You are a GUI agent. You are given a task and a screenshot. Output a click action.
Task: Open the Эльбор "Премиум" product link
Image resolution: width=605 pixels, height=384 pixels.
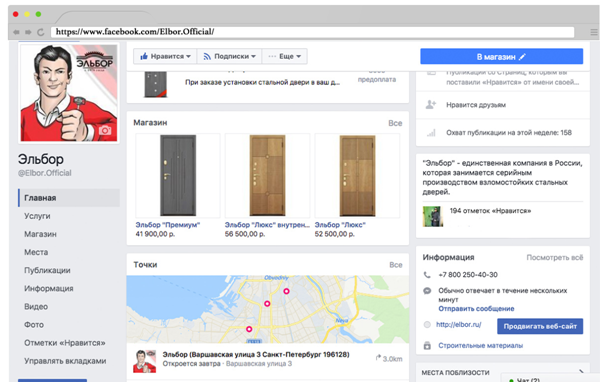click(x=167, y=225)
